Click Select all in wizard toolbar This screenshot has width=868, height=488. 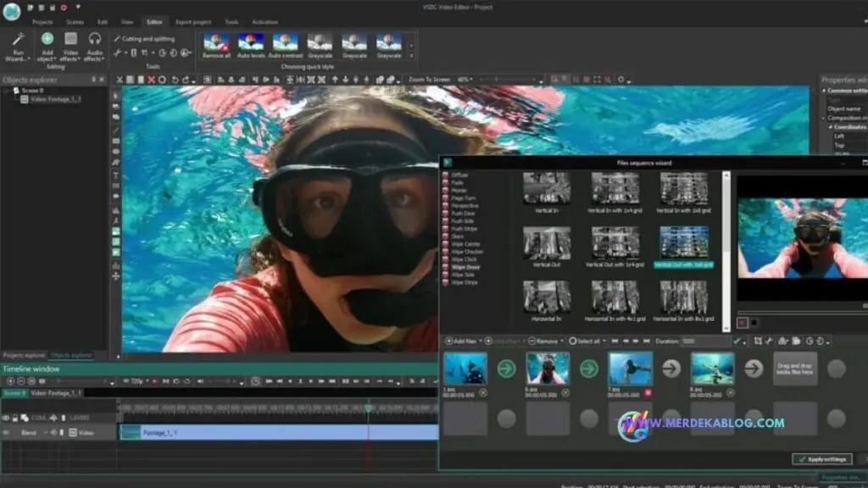tap(585, 341)
